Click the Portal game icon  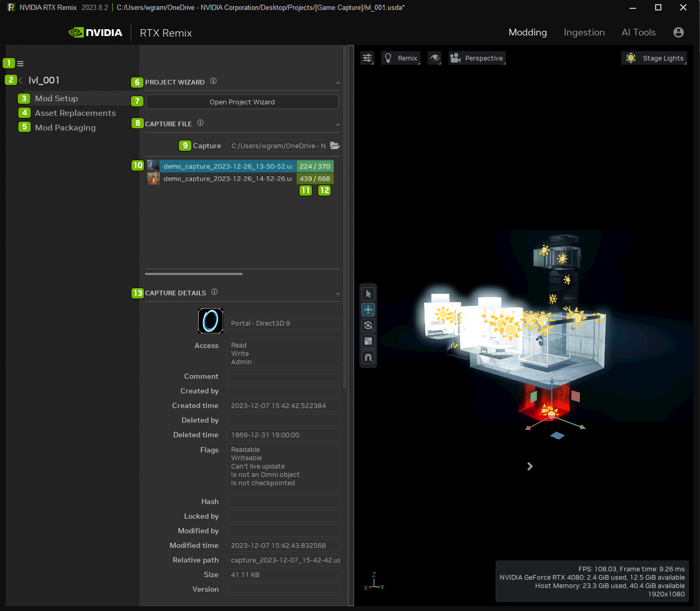click(x=211, y=321)
